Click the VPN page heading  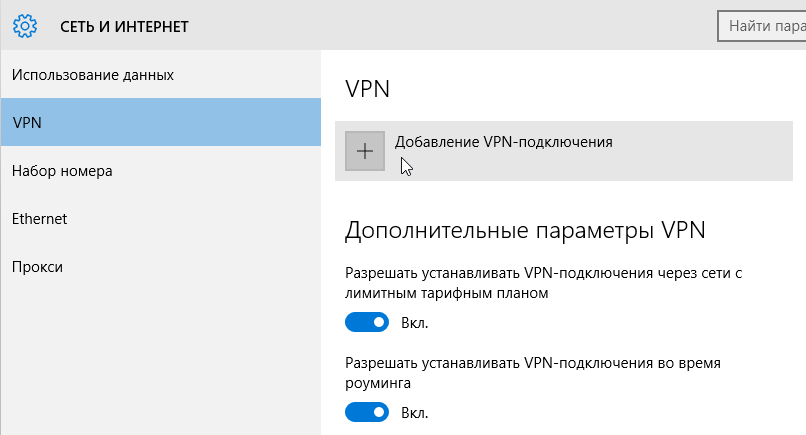point(368,89)
